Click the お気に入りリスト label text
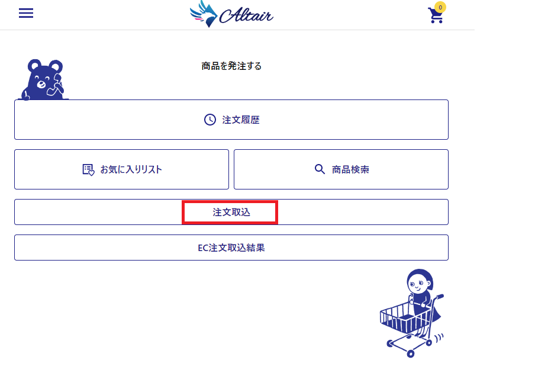This screenshot has height=392, width=535. pos(131,169)
